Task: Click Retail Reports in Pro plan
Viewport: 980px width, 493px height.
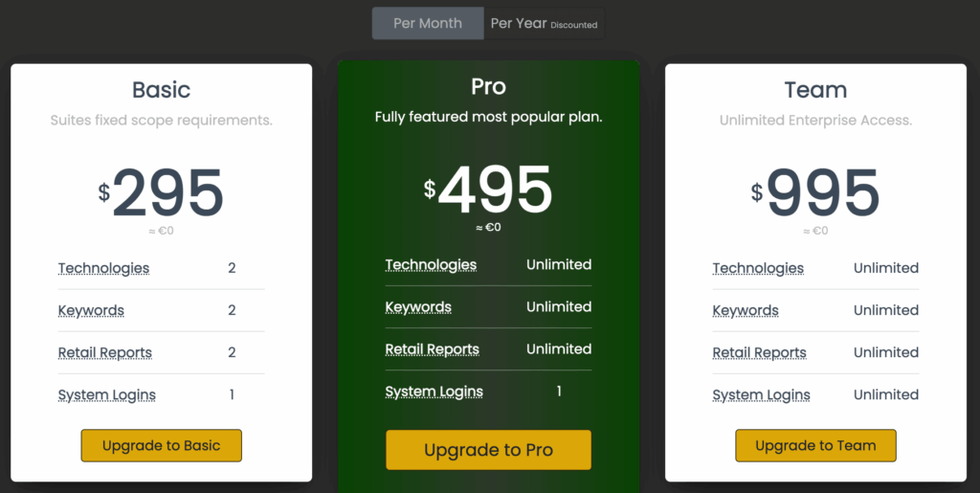Action: pos(432,349)
